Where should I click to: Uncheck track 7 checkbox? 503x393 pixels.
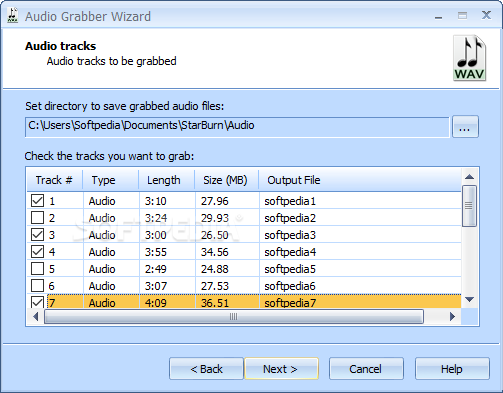coord(37,302)
